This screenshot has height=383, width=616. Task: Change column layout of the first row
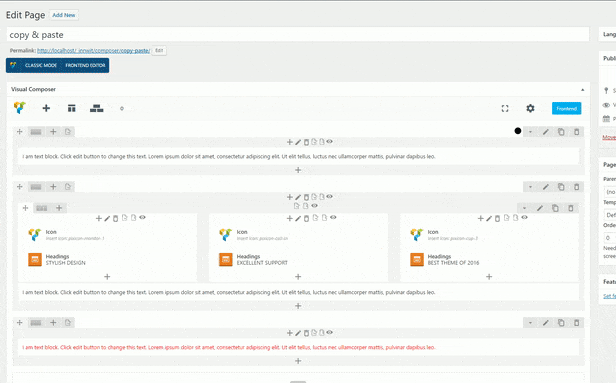(36, 132)
